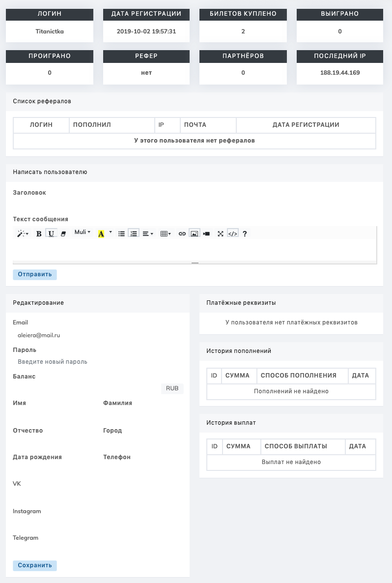Expand the text color picker arrow

pos(111,232)
